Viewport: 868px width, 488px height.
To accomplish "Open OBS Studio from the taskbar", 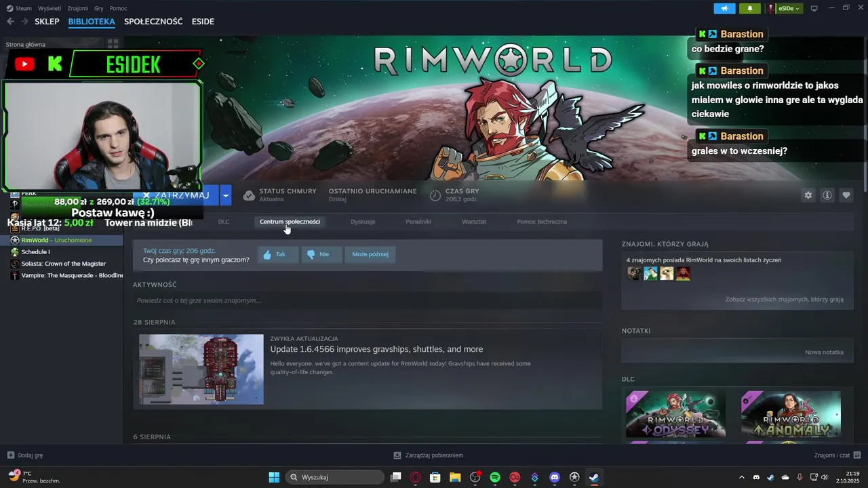I will pos(475,477).
